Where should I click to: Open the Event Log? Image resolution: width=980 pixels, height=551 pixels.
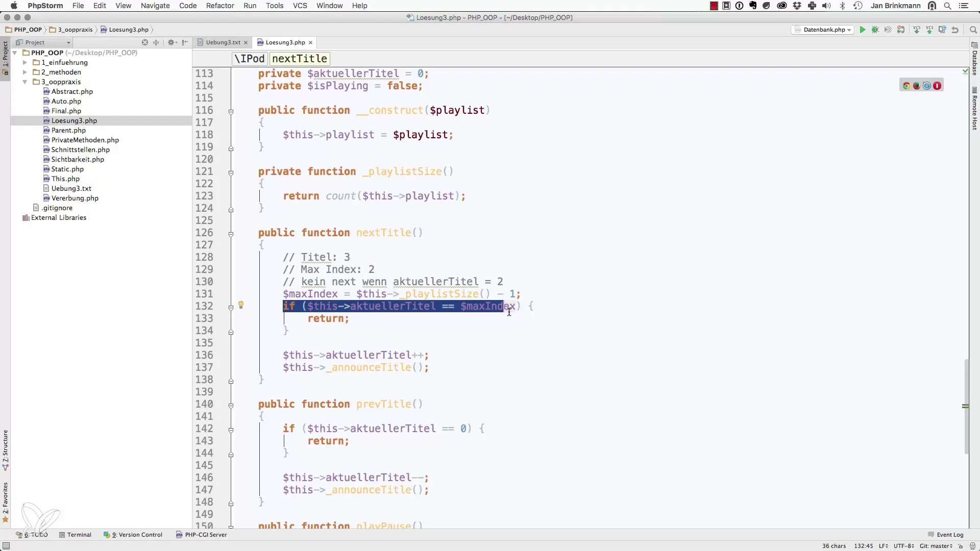(946, 535)
